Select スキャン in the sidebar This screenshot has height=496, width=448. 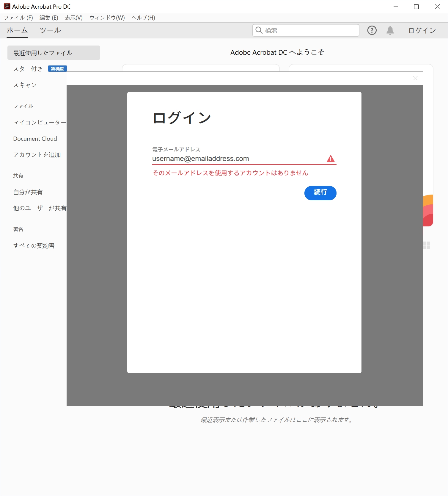coord(25,85)
